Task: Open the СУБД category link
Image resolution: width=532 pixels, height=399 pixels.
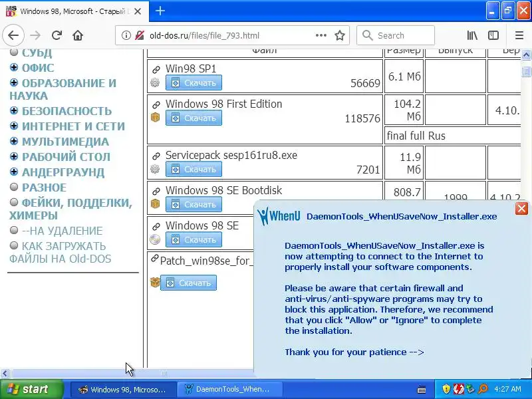Action: click(x=37, y=53)
